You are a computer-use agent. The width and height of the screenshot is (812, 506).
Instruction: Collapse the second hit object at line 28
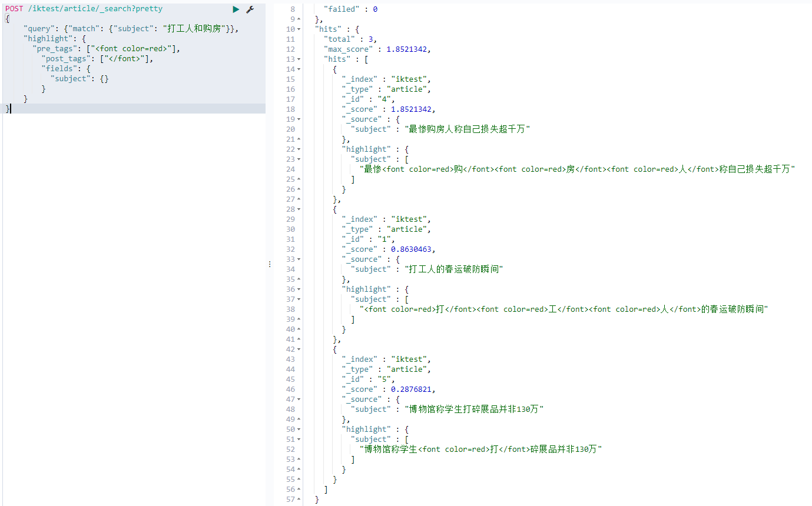(299, 209)
